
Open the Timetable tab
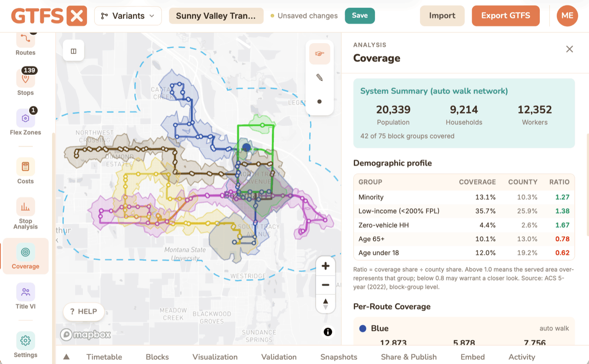click(104, 357)
